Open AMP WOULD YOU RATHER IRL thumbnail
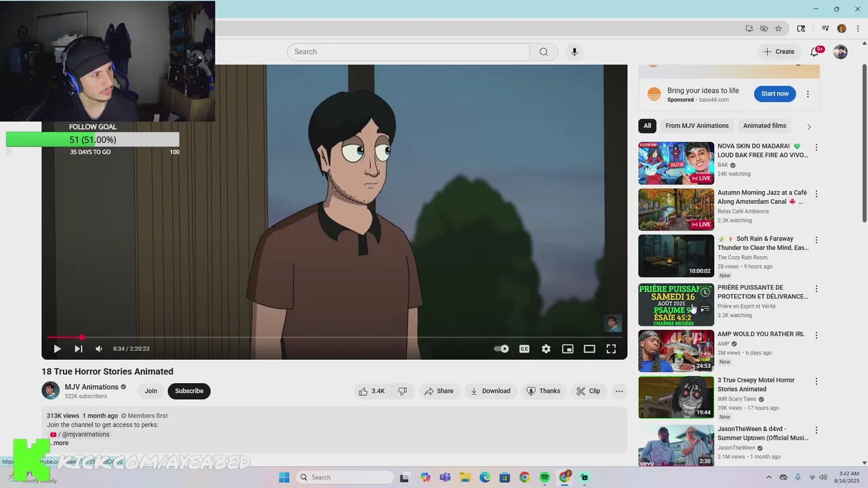868x488 pixels. click(x=676, y=351)
